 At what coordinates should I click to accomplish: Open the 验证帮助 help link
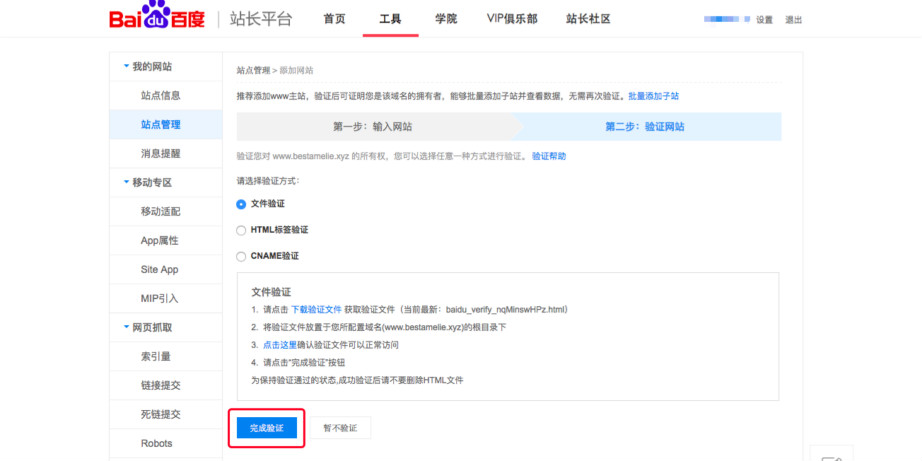click(549, 157)
